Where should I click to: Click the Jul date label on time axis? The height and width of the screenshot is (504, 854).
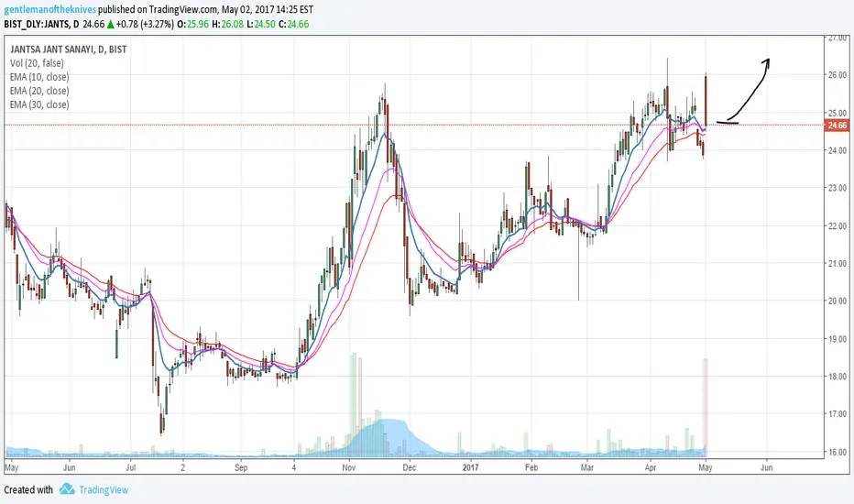point(130,467)
